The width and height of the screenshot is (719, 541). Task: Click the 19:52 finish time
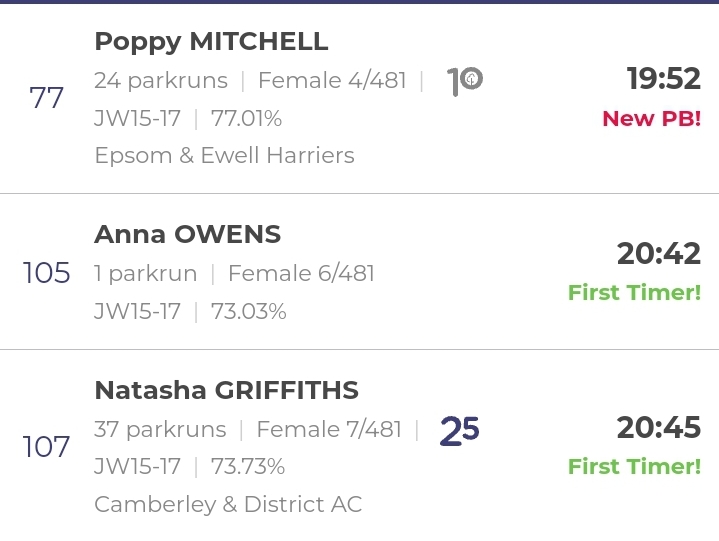pyautogui.click(x=664, y=78)
